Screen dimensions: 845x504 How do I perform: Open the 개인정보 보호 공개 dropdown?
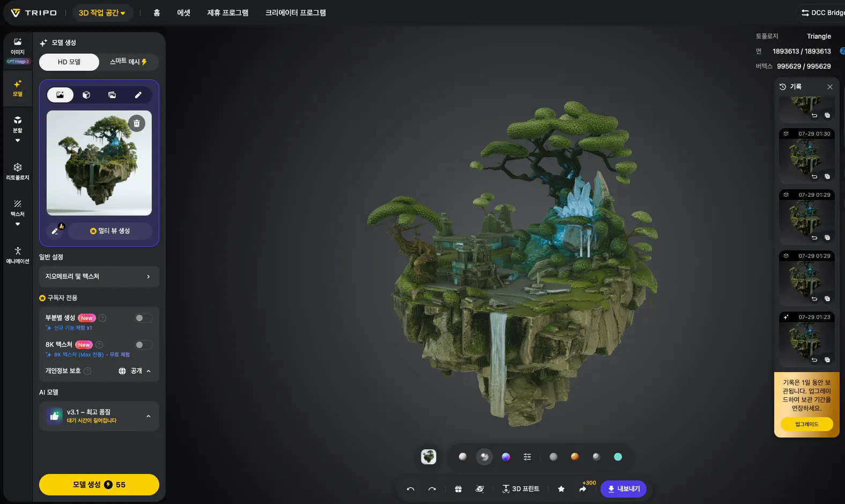(x=135, y=371)
